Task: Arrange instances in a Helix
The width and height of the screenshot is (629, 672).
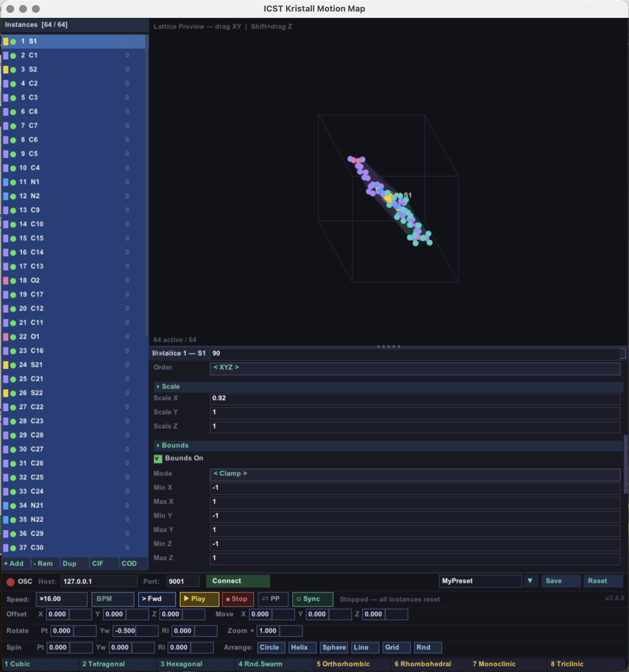Action: 302,648
